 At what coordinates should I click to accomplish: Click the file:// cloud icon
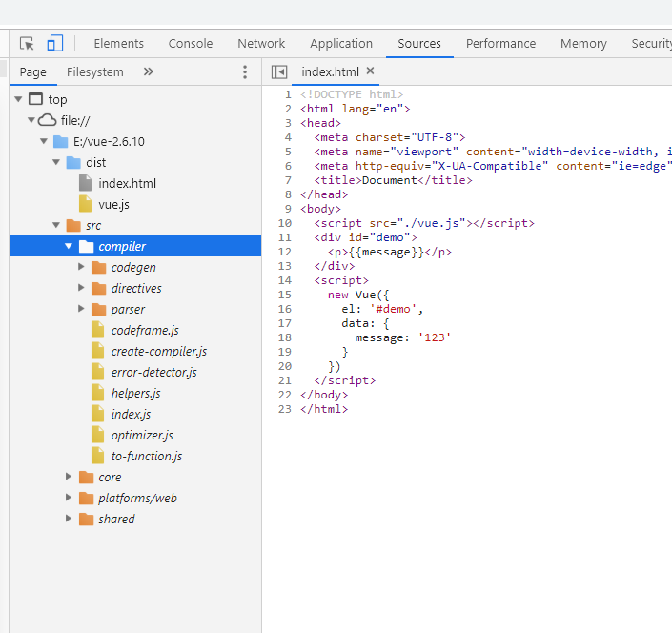[47, 120]
